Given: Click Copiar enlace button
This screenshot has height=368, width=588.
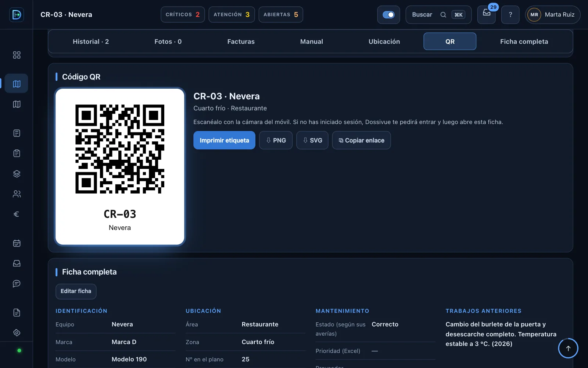Looking at the screenshot, I should 361,140.
